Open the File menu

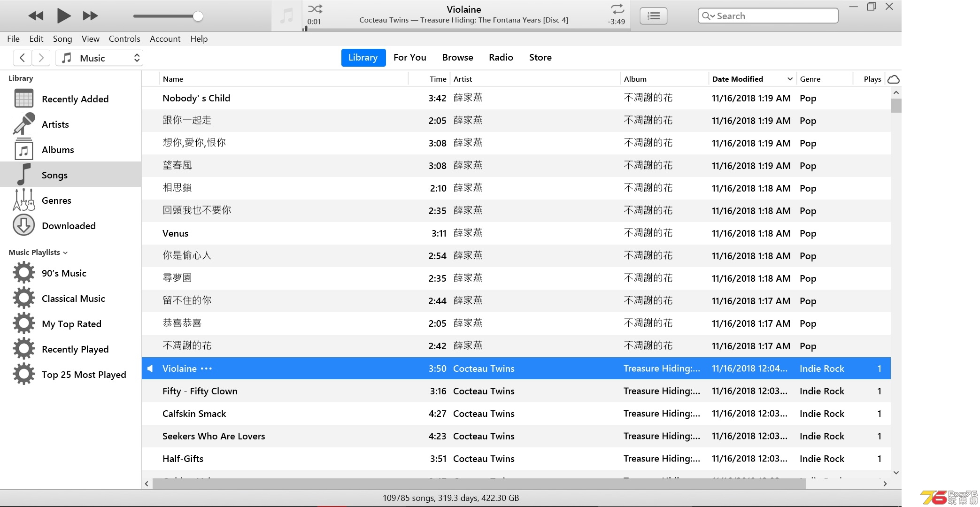point(13,39)
